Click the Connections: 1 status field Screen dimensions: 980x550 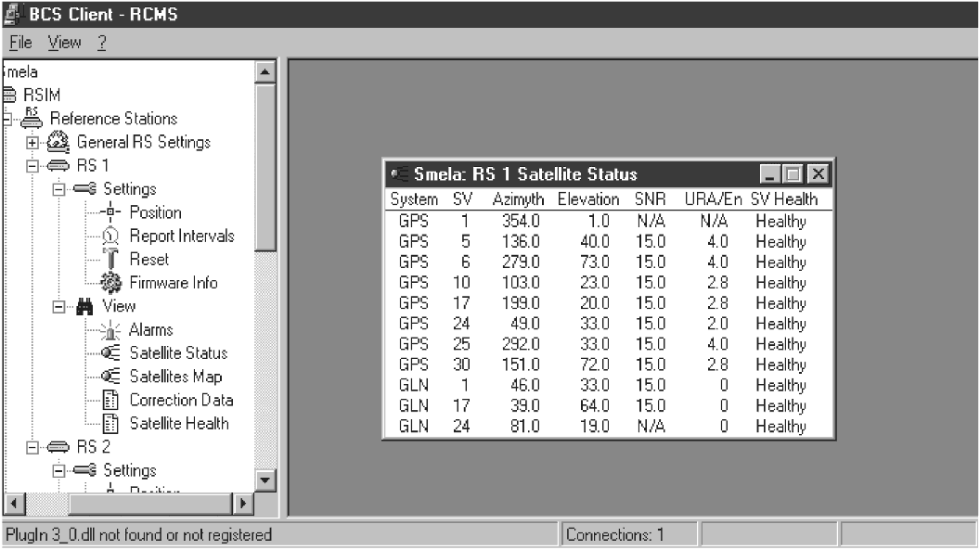point(629,535)
